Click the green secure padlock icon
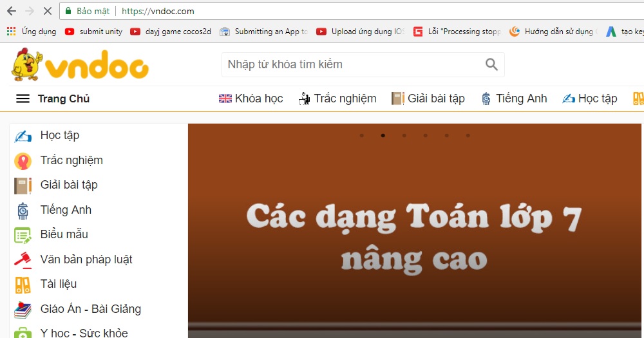 [69, 11]
